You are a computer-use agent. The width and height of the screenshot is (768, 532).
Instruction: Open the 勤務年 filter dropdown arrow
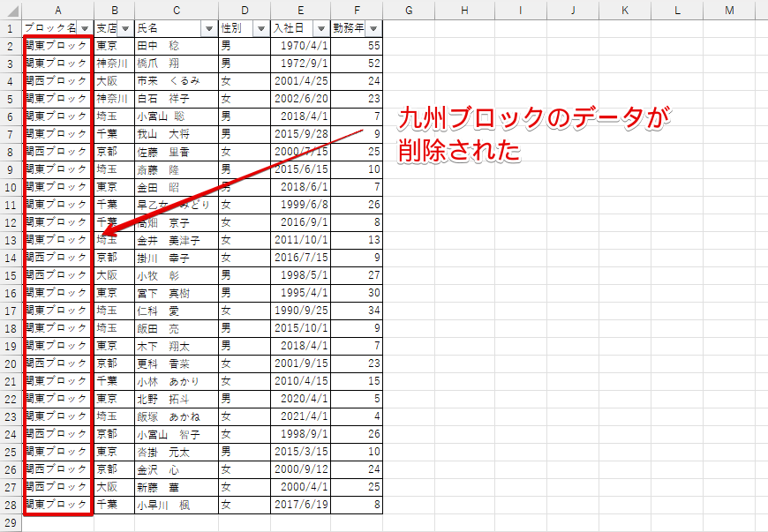point(373,28)
